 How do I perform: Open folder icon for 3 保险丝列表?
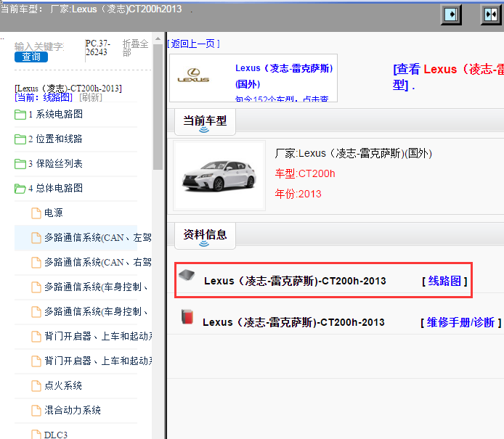click(x=20, y=164)
